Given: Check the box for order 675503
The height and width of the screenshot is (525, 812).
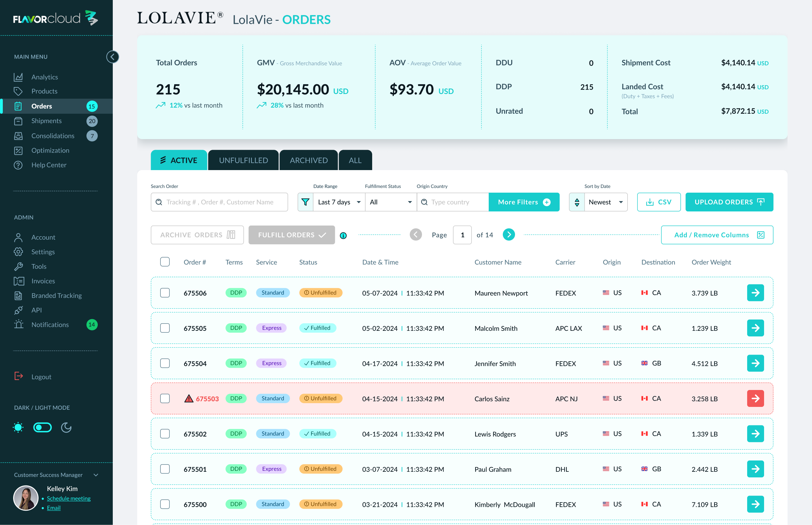Looking at the screenshot, I should tap(165, 398).
